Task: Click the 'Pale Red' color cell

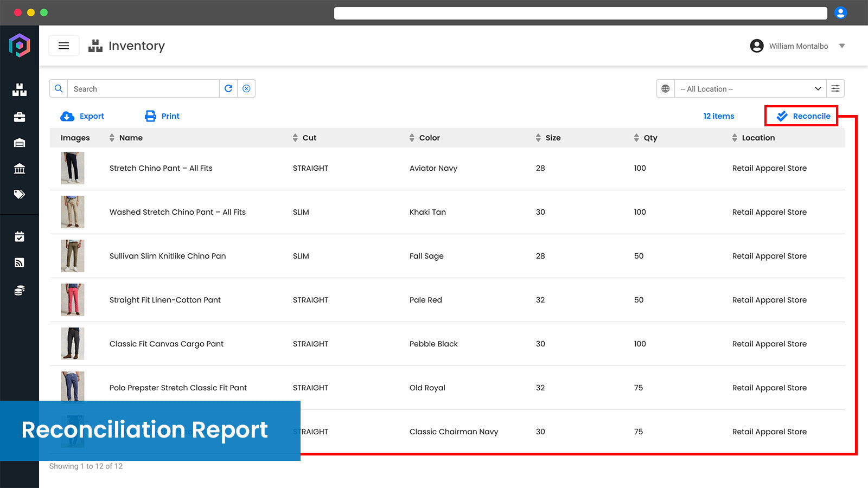Action: click(x=426, y=300)
